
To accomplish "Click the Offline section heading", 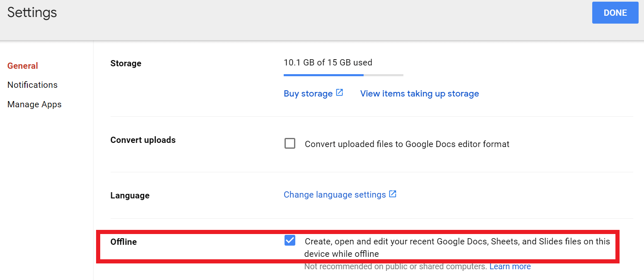I will (123, 242).
